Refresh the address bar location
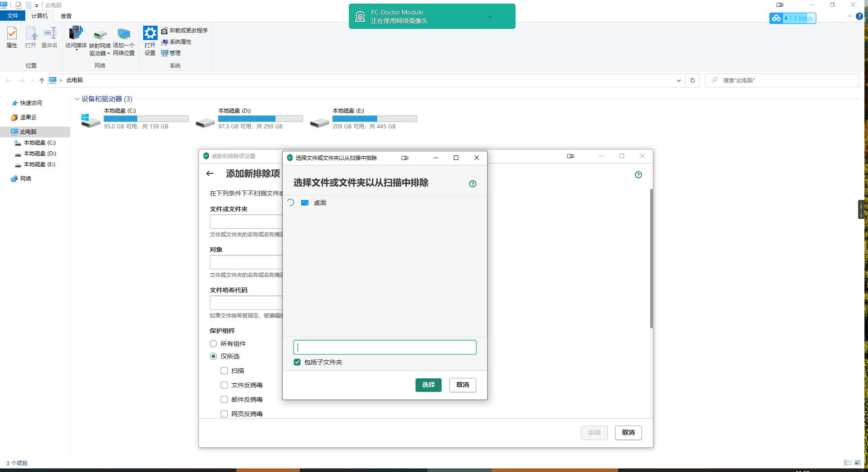Screen dimensions: 868x472 692,81
